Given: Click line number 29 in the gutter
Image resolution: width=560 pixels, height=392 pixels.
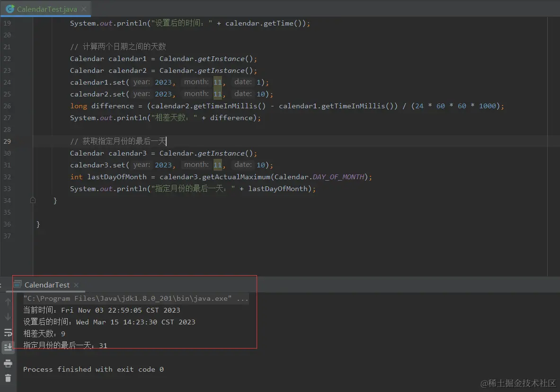Looking at the screenshot, I should click(7, 141).
